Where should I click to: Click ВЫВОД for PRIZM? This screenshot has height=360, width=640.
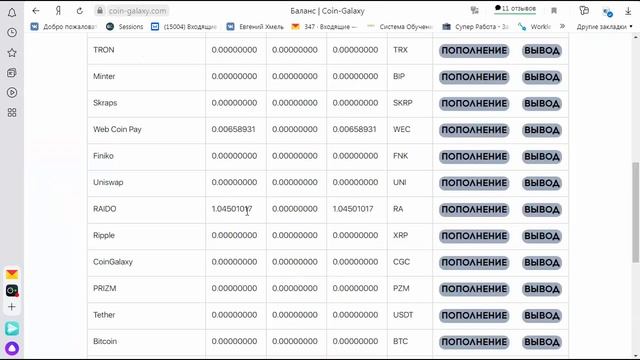coord(542,289)
